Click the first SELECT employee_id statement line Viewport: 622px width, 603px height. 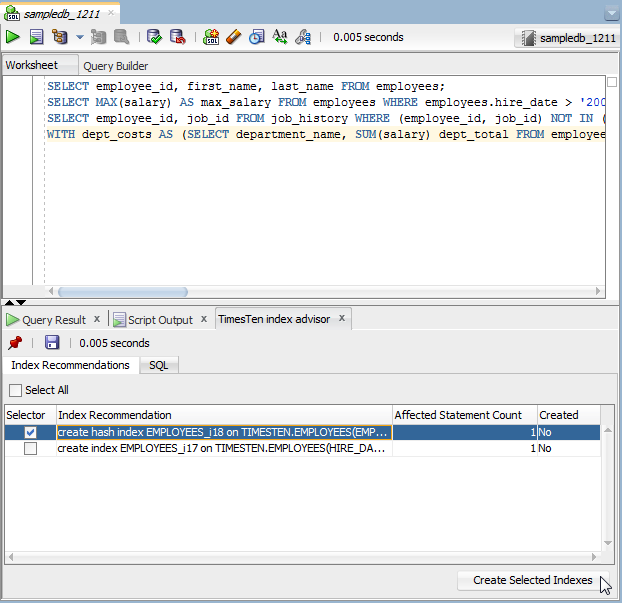coord(246,86)
